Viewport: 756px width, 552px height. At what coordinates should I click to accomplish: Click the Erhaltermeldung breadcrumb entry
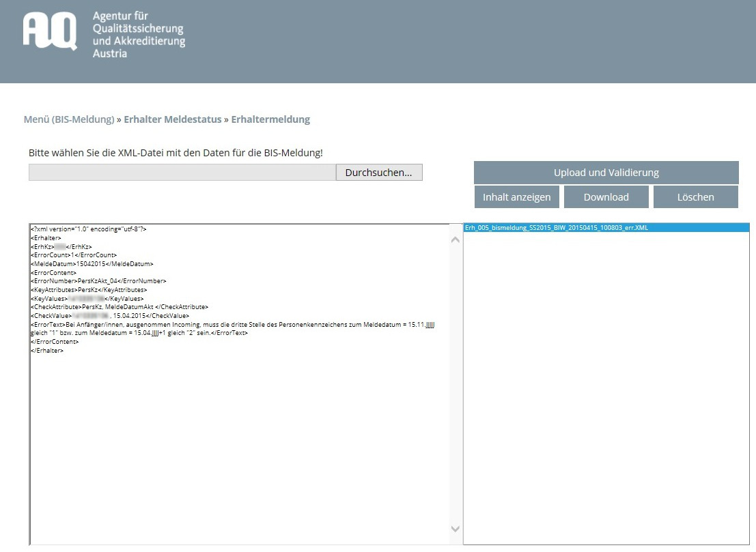point(270,119)
